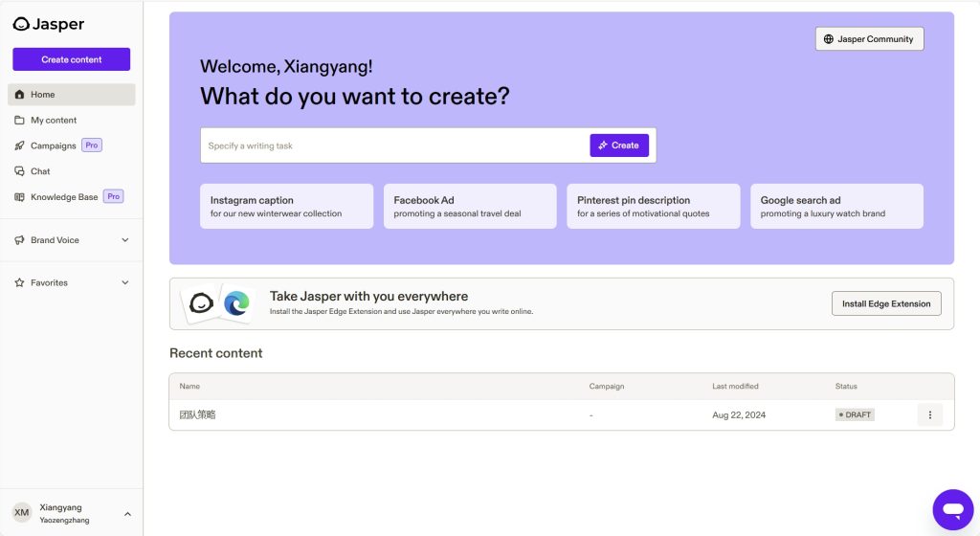Click the Home house icon

19,95
